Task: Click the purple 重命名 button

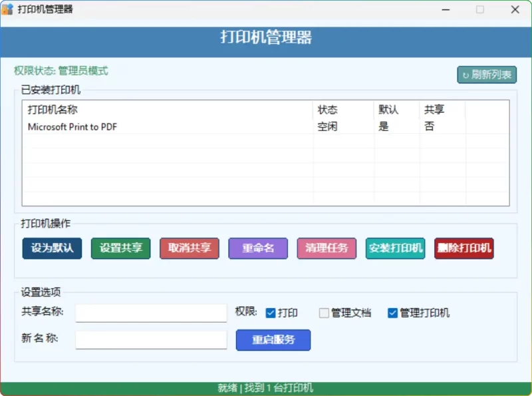Action: click(x=258, y=248)
